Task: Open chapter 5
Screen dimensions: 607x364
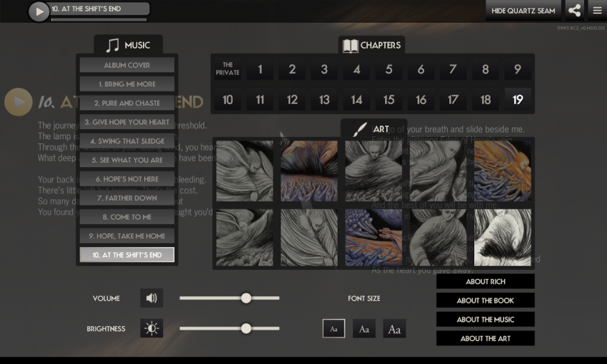Action: (x=388, y=69)
